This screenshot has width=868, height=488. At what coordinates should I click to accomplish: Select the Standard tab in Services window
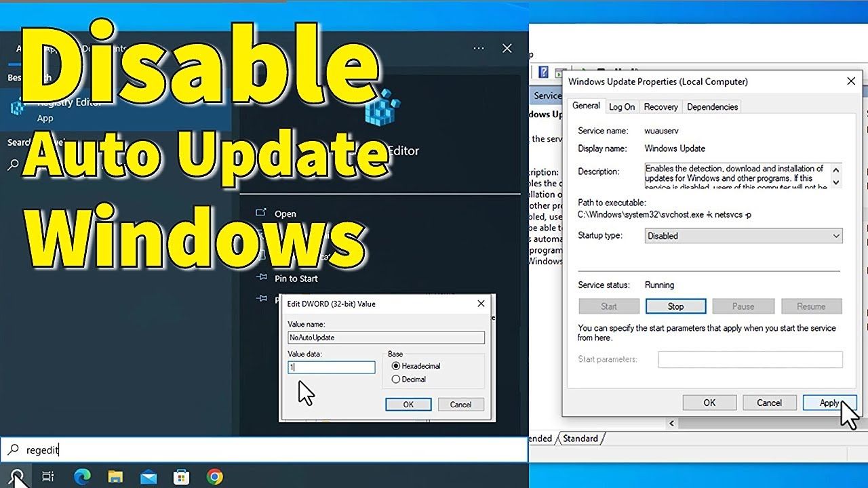click(x=580, y=439)
